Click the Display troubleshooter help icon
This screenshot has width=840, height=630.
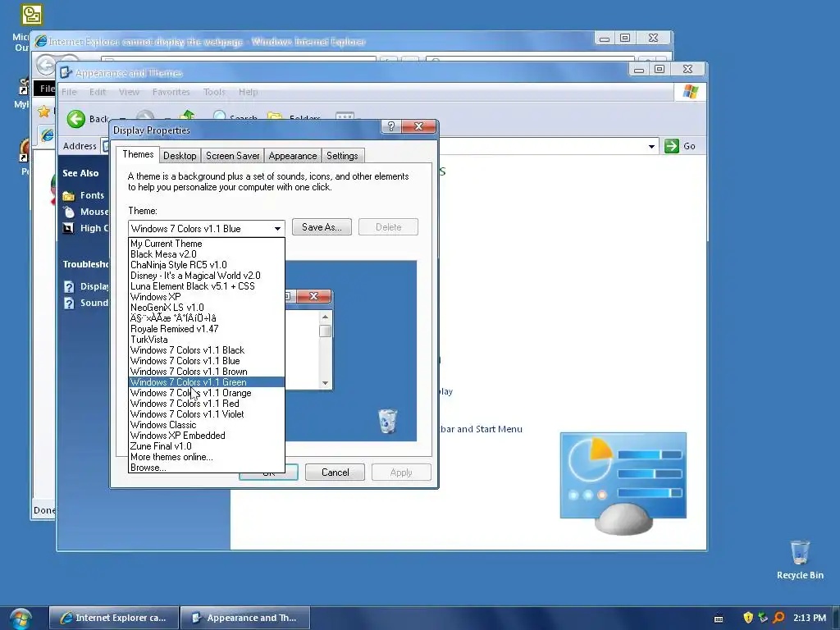(69, 286)
